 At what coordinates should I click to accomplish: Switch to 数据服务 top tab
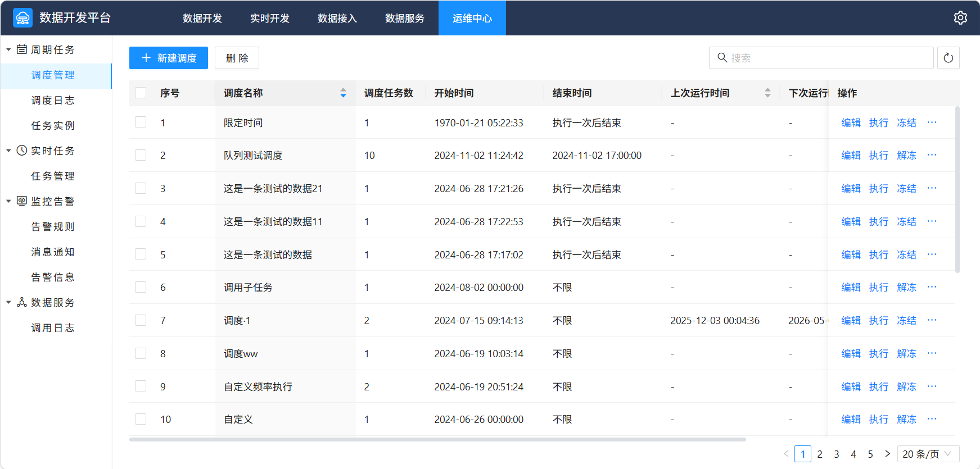405,18
